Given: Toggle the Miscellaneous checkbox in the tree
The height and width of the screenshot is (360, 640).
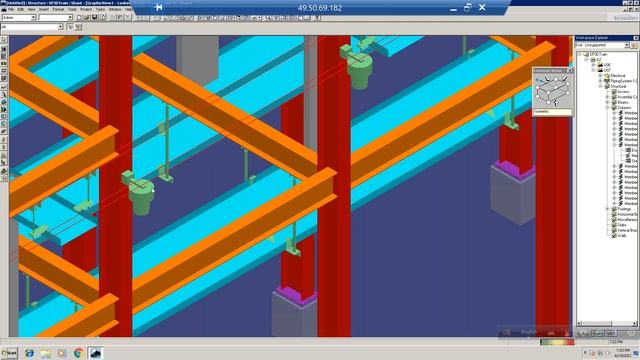Looking at the screenshot, I should tap(614, 220).
